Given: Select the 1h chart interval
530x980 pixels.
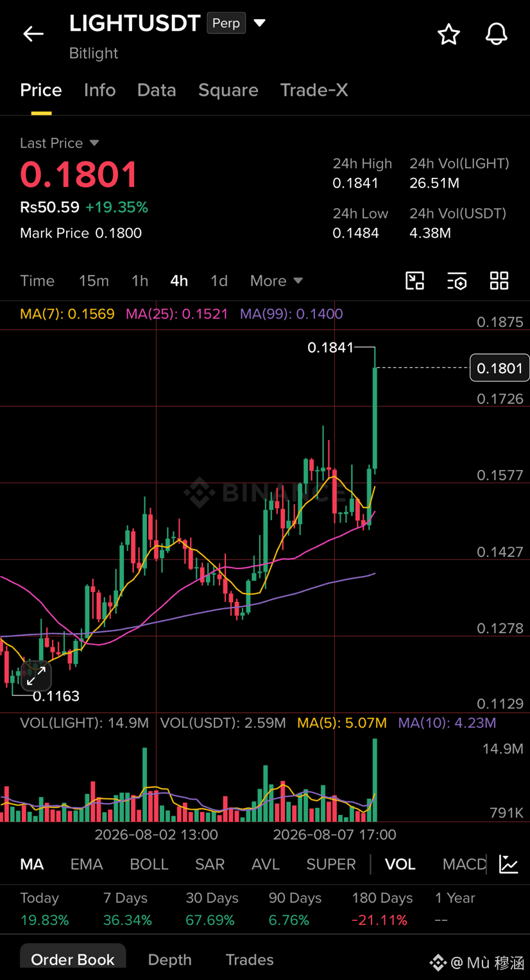Looking at the screenshot, I should (x=139, y=281).
